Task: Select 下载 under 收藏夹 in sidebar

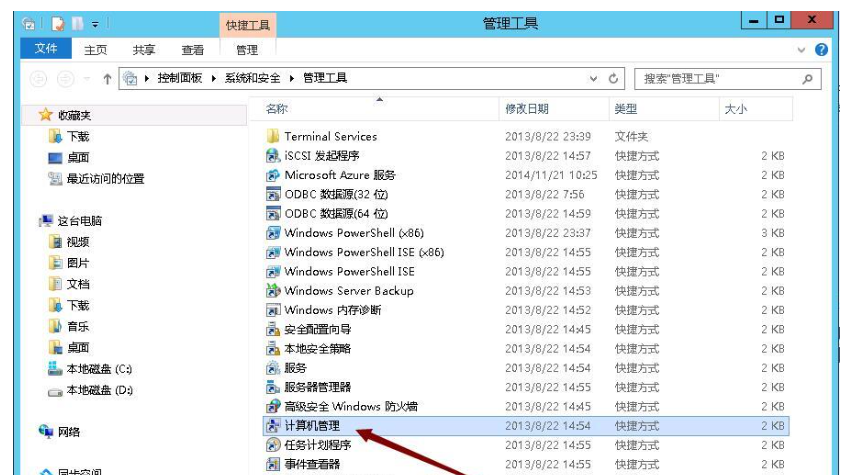Action: tap(78, 137)
